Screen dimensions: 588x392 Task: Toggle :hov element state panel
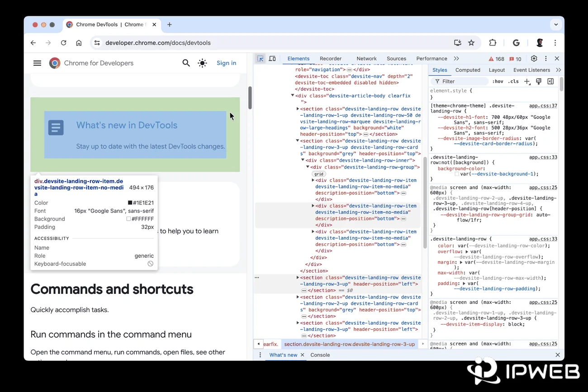[x=498, y=81]
